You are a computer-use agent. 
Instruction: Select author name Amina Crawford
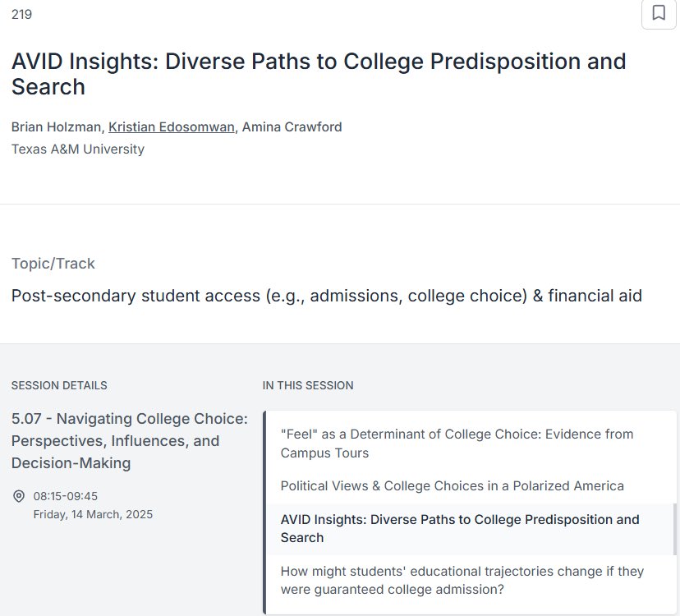(x=292, y=127)
